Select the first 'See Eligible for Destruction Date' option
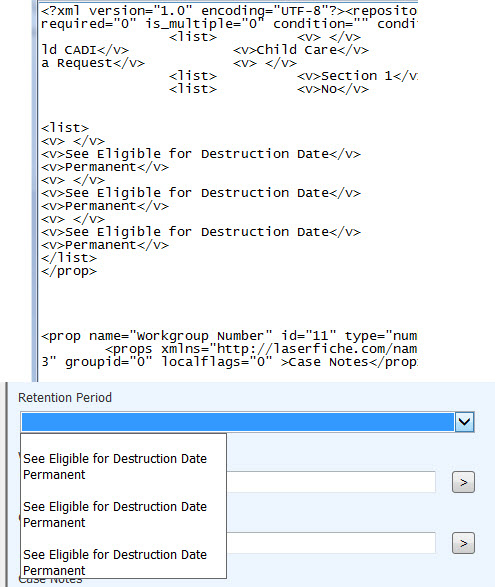The height and width of the screenshot is (587, 495). click(115, 459)
